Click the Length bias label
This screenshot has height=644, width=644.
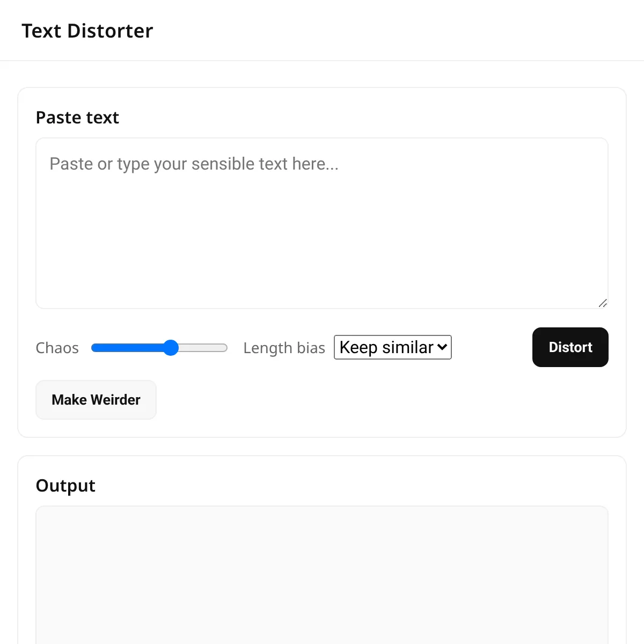[284, 348]
